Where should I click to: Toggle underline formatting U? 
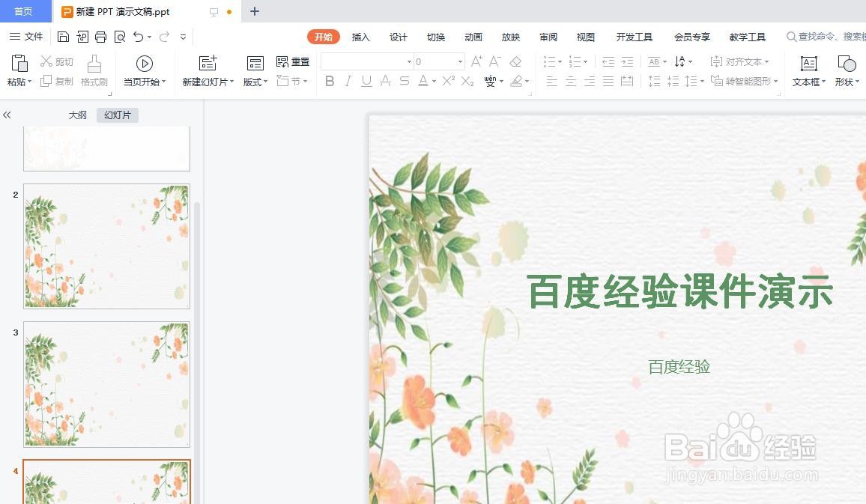[x=366, y=81]
